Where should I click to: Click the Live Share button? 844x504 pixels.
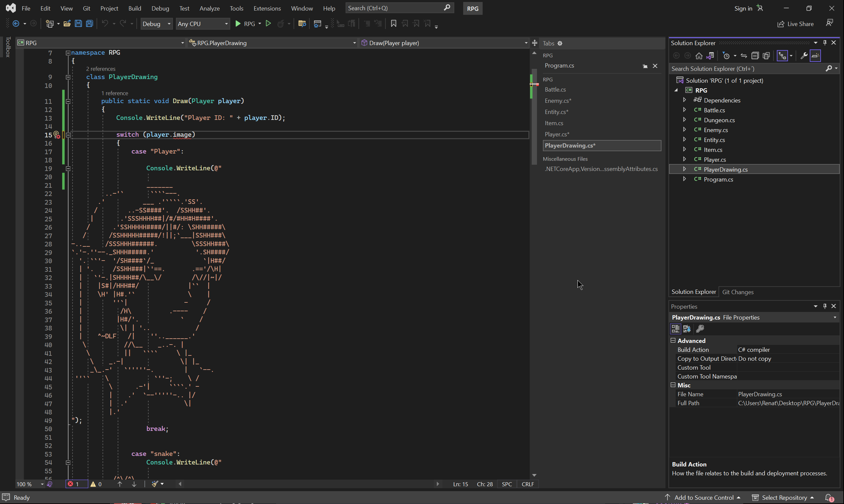[x=796, y=24]
